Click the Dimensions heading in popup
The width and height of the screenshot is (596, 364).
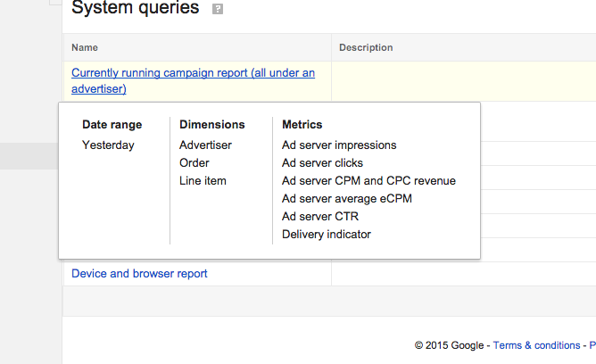click(211, 125)
